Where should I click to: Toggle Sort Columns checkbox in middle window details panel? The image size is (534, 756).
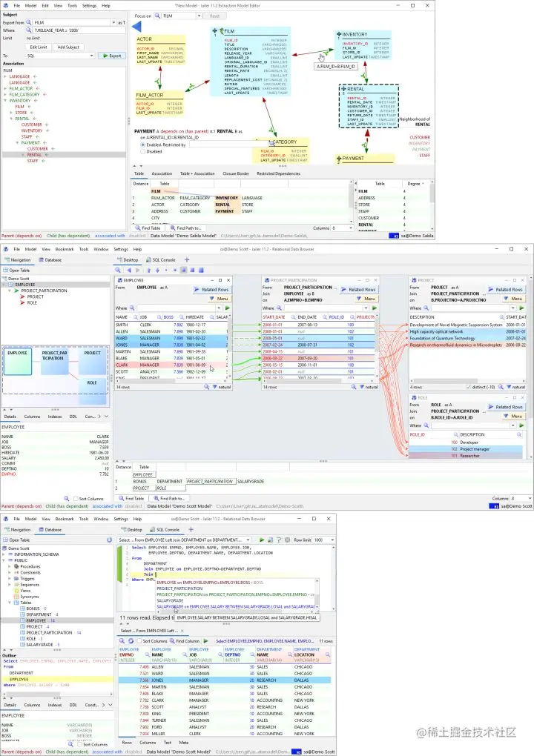76,499
